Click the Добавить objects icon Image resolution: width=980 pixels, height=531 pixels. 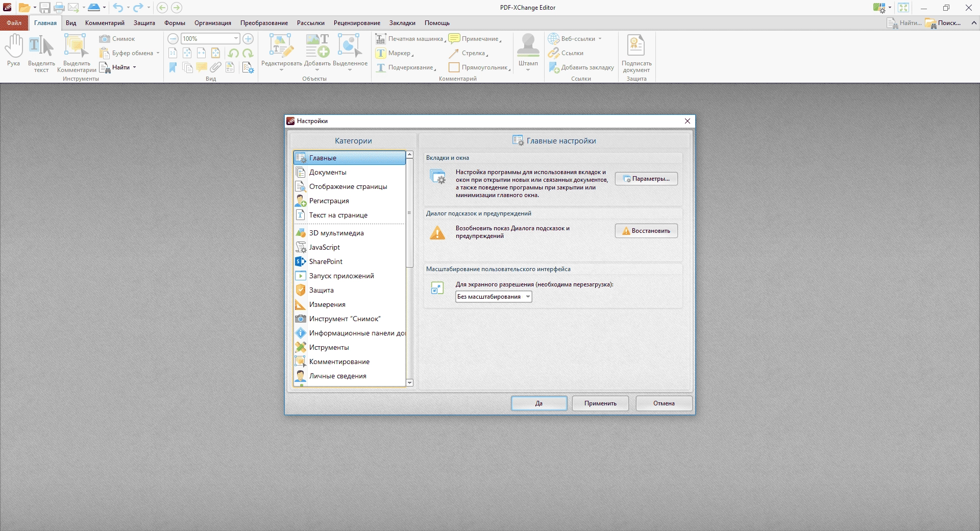click(x=317, y=52)
